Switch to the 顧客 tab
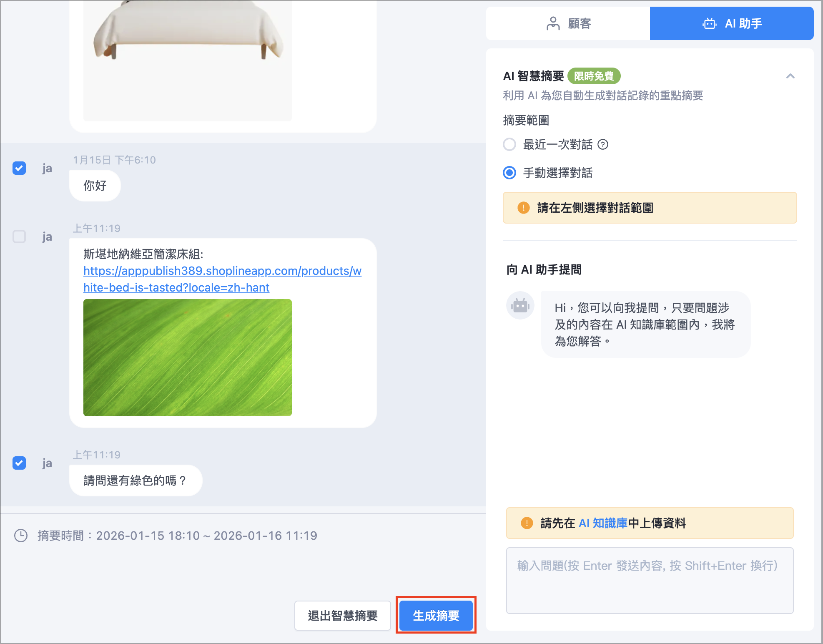This screenshot has width=823, height=644. pos(568,23)
